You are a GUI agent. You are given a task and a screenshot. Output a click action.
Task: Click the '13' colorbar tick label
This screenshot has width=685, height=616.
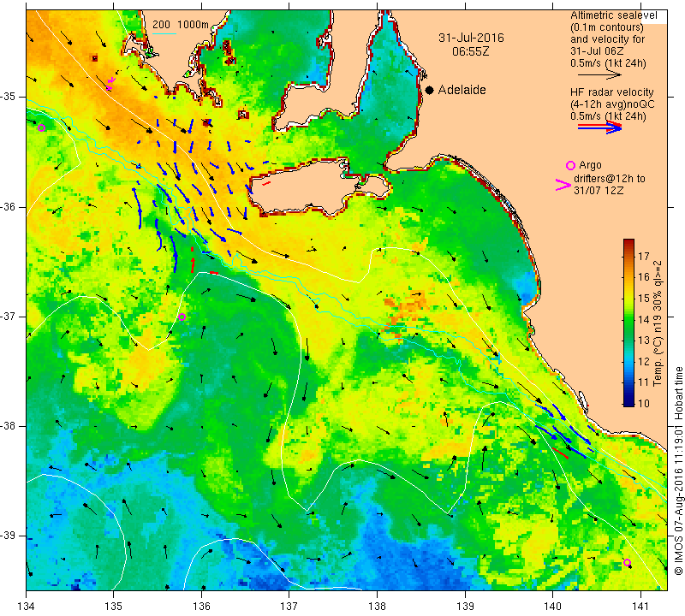tap(644, 341)
